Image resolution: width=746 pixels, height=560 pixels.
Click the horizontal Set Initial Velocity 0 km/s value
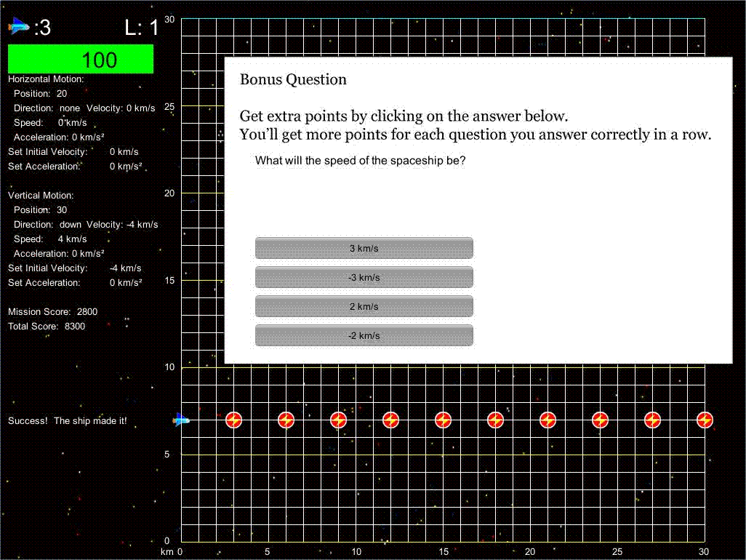[x=124, y=152]
